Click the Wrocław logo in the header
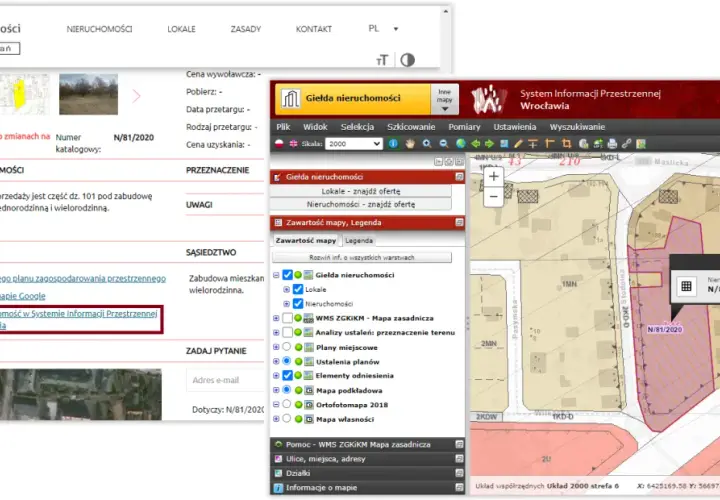Image resolution: width=720 pixels, height=500 pixels. click(x=489, y=99)
